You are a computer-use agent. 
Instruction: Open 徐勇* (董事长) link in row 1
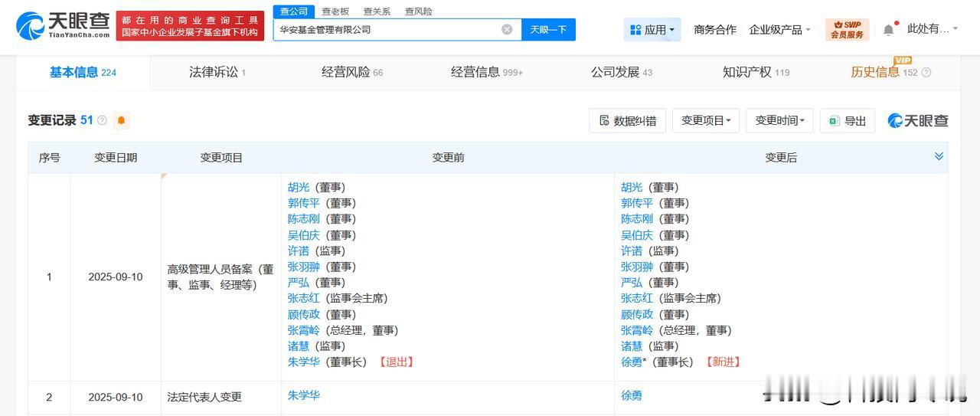(x=632, y=362)
